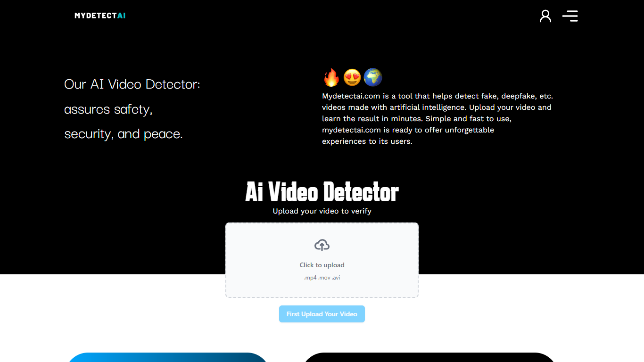Select the "Click to upload" text

pos(322,265)
